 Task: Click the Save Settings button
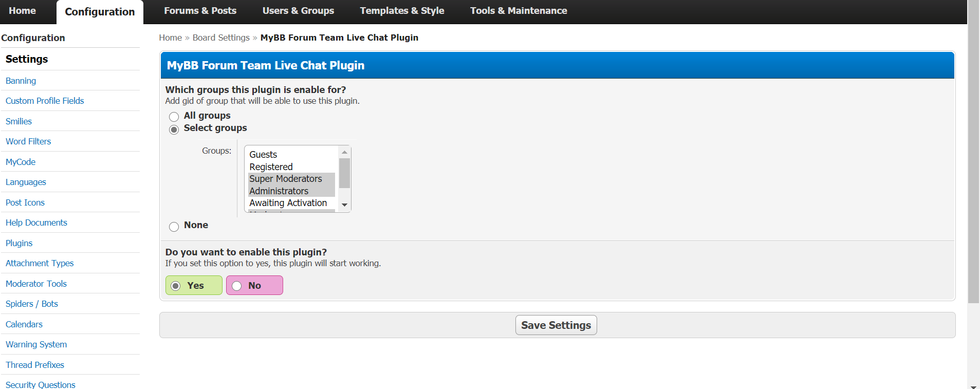coord(556,325)
